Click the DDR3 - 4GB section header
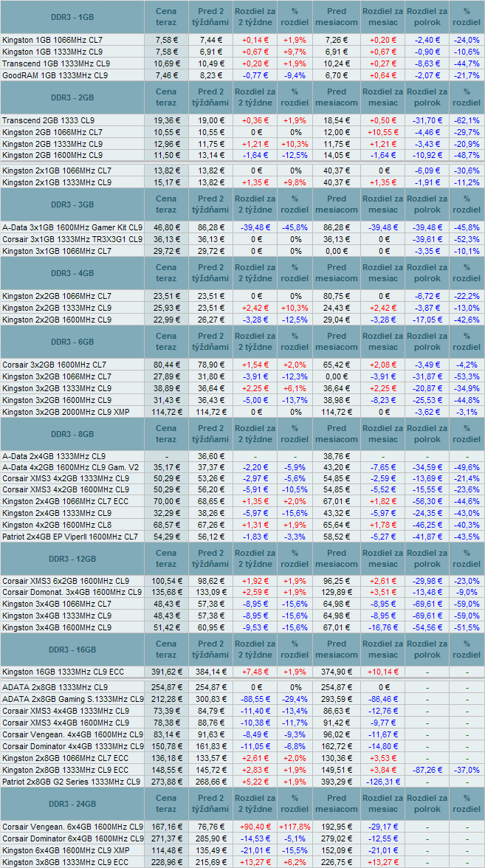This screenshot has width=485, height=868. (x=72, y=273)
